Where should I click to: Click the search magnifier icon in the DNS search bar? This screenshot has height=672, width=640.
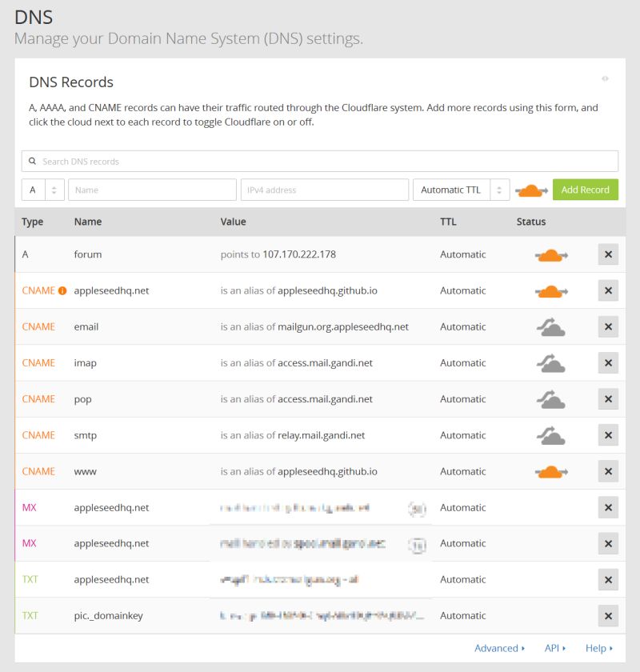click(33, 161)
